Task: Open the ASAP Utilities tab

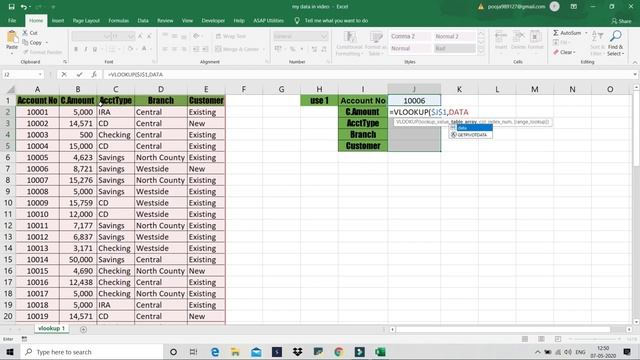Action: tap(268, 20)
